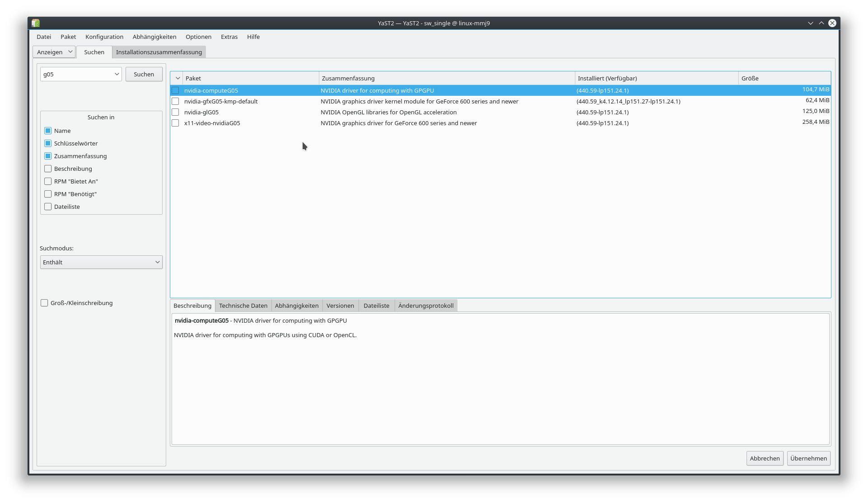Expand the Anzeigen dropdown button
The image size is (868, 503).
click(x=54, y=52)
